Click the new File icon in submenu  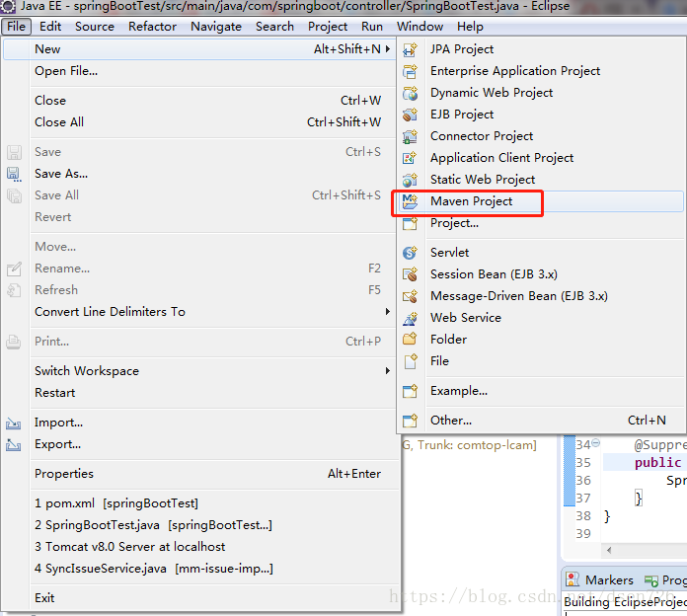pyautogui.click(x=410, y=361)
